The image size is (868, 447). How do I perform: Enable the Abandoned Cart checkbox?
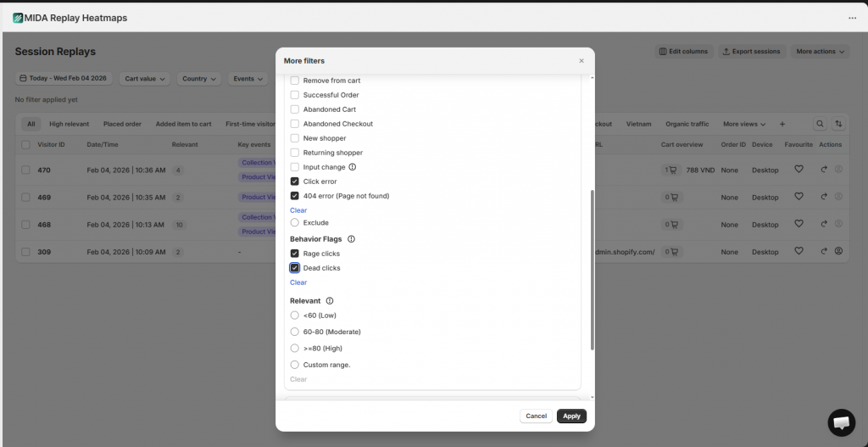coord(295,109)
